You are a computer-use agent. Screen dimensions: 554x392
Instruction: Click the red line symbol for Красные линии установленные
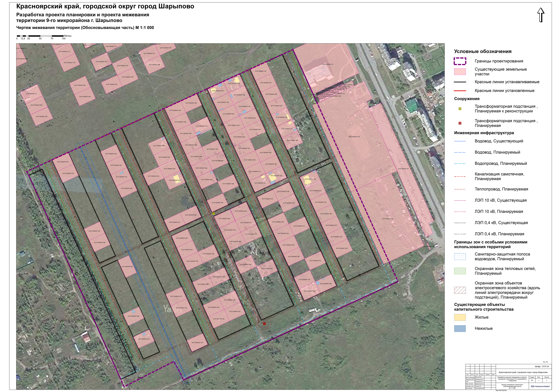(x=460, y=91)
